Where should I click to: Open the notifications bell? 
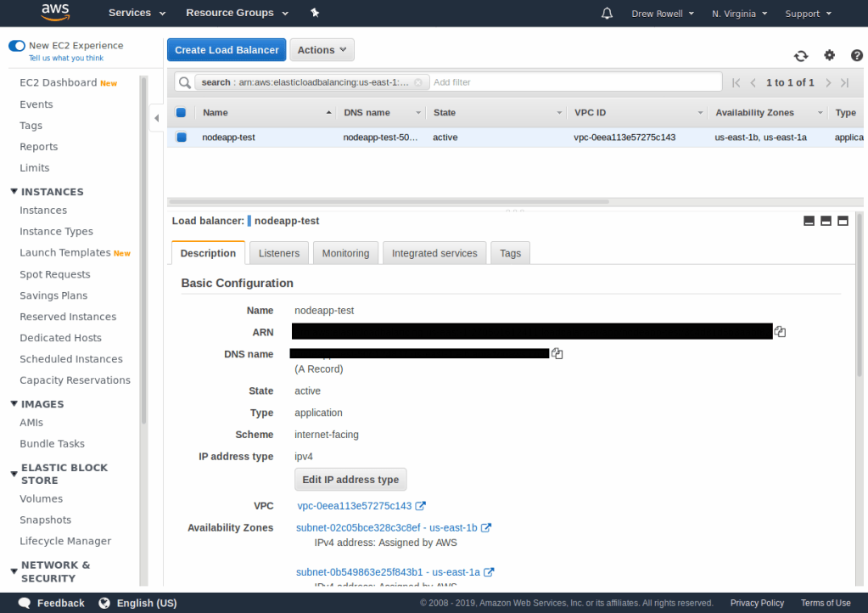point(607,14)
